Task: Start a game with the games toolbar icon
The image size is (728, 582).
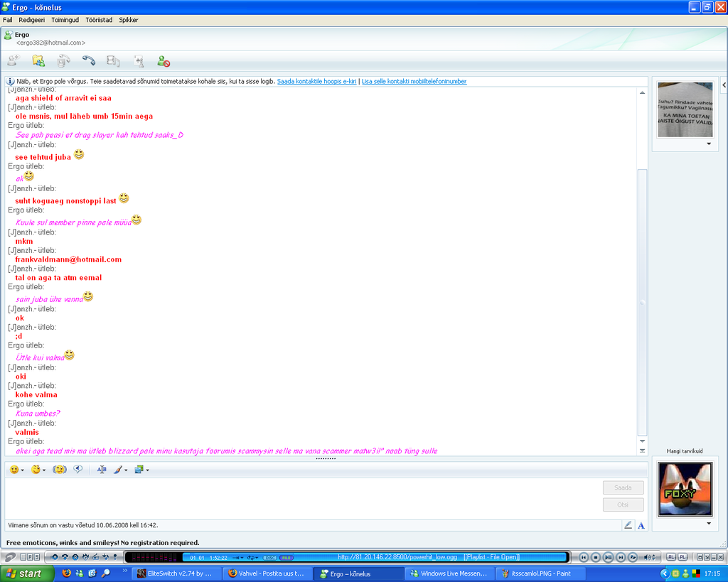Action: tap(139, 60)
